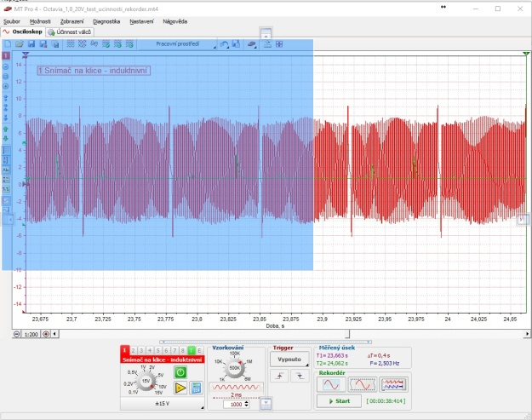Collapse the toolbar via the top expander
Viewport: 532px width, 420px height.
tap(266, 33)
